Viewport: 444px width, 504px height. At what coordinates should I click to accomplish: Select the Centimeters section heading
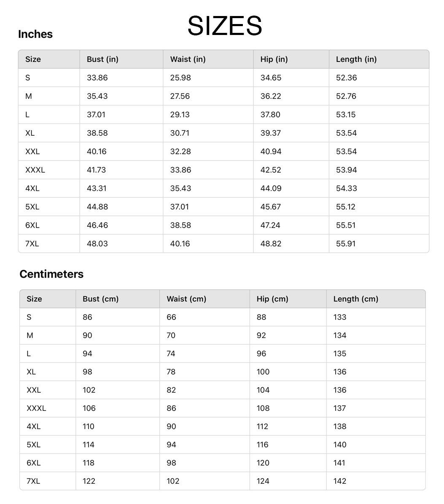point(51,274)
